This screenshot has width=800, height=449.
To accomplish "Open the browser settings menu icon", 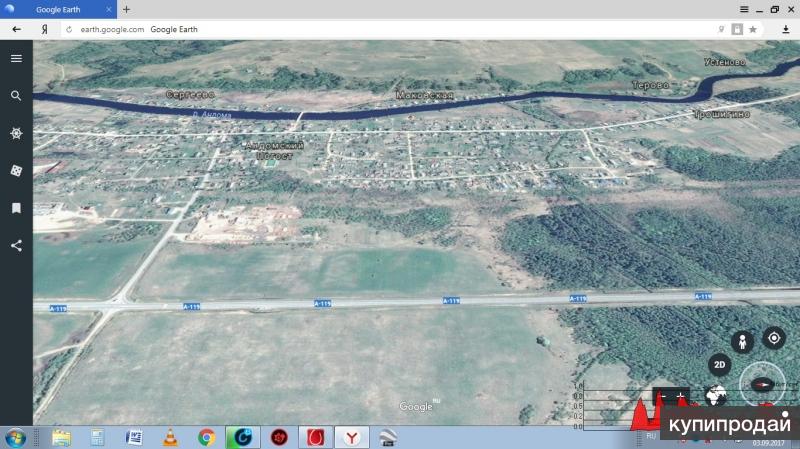I will point(744,9).
